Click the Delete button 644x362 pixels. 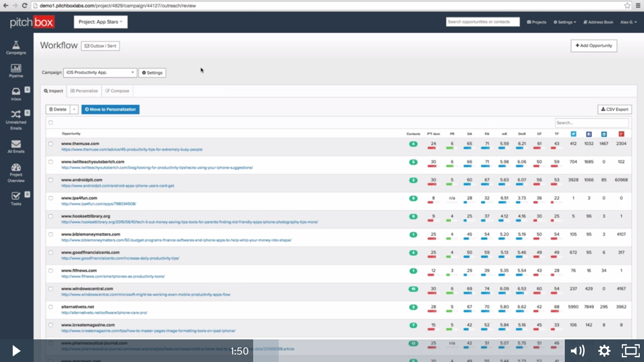[x=58, y=109]
